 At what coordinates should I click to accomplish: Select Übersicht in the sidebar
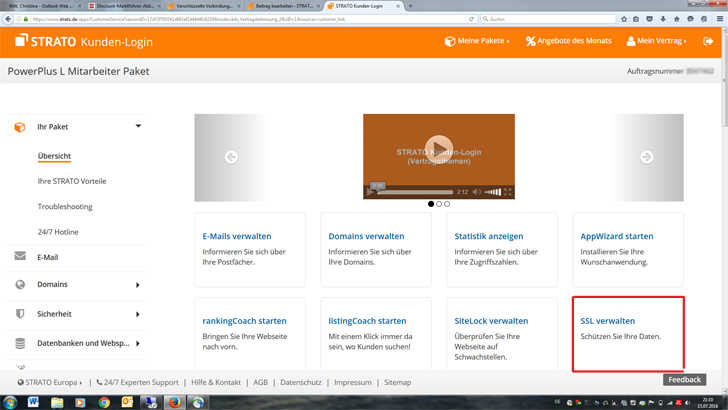point(54,156)
